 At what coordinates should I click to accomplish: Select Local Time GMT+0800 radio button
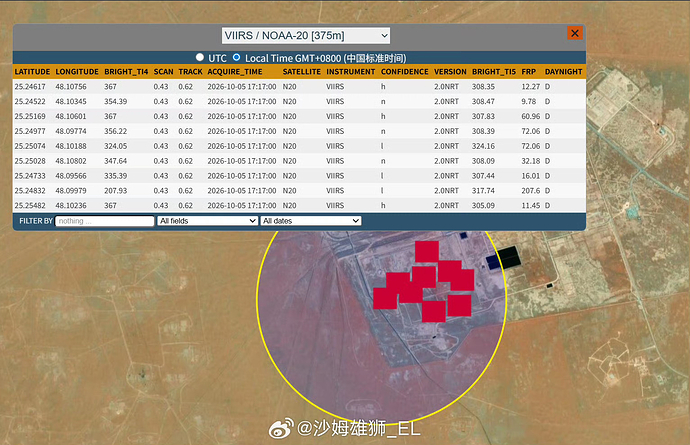[236, 57]
